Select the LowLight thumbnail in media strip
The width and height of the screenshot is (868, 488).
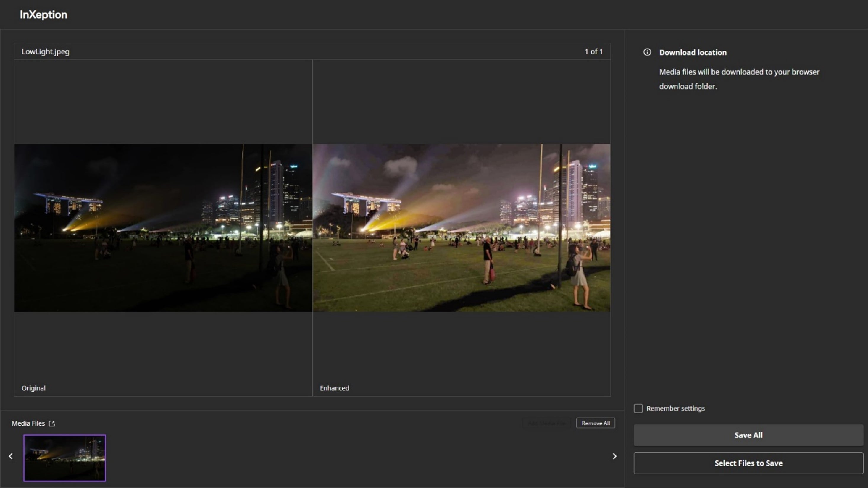click(x=64, y=458)
